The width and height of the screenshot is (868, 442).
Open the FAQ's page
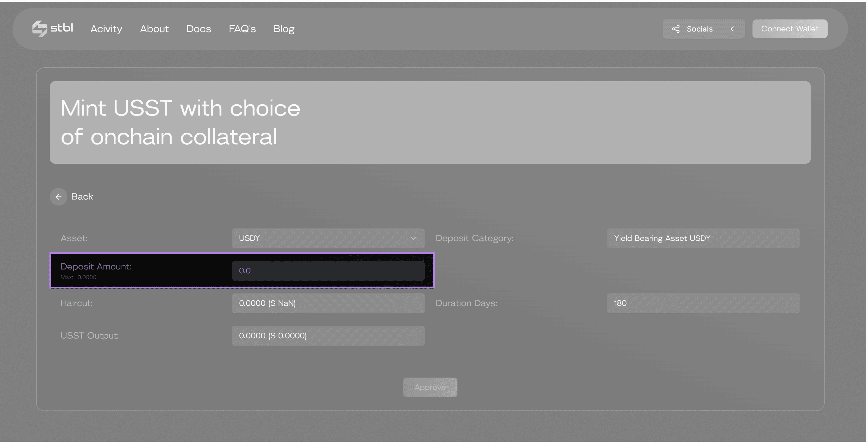pos(242,29)
